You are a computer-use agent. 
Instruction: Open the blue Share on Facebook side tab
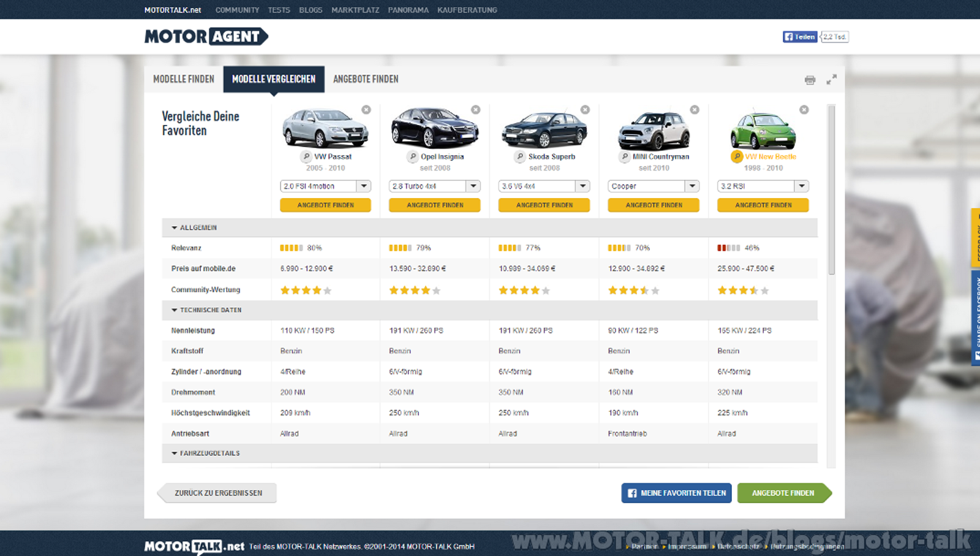[x=976, y=318]
